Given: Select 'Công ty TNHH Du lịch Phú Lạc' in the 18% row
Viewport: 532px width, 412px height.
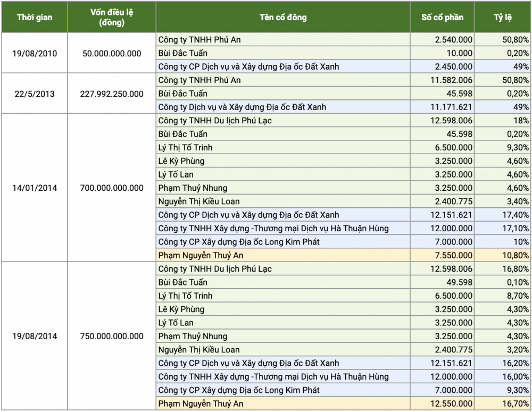Looking at the screenshot, I should (x=215, y=120).
